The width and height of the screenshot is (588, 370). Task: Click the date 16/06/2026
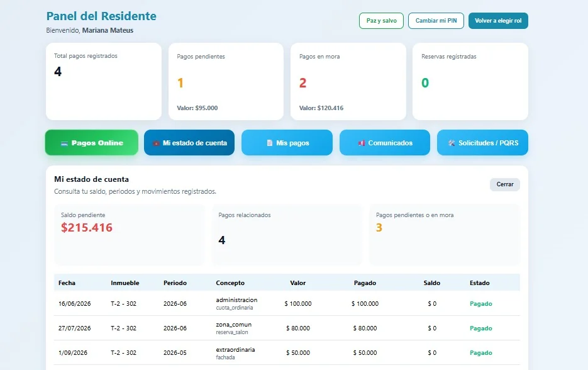(x=75, y=303)
